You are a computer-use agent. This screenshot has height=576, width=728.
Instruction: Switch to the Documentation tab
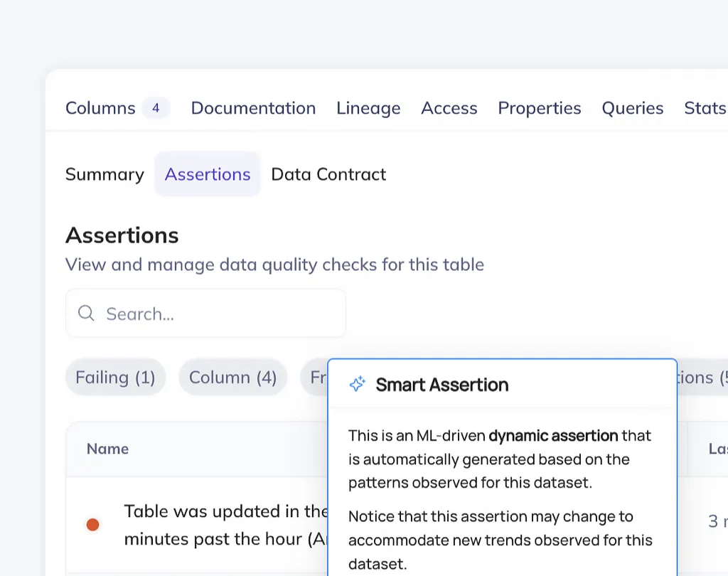click(x=253, y=108)
